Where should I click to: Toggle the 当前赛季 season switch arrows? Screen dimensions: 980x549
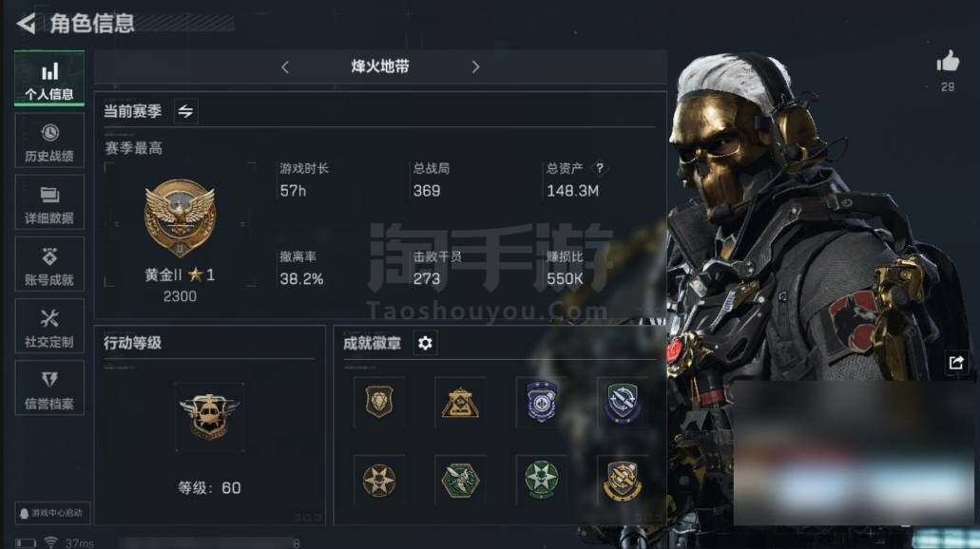[185, 111]
